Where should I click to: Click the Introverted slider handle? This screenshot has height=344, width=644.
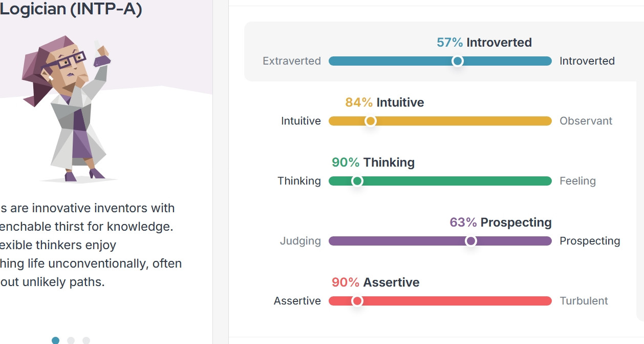pyautogui.click(x=458, y=61)
